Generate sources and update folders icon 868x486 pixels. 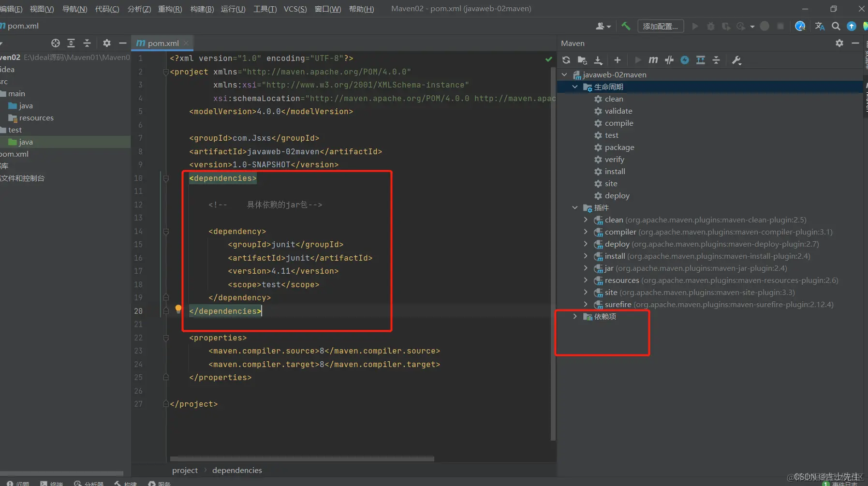(x=582, y=60)
